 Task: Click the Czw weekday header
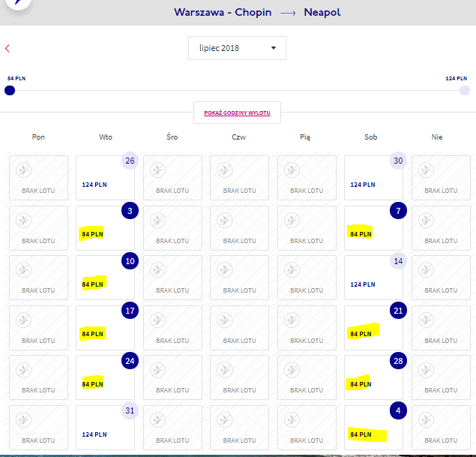point(239,137)
